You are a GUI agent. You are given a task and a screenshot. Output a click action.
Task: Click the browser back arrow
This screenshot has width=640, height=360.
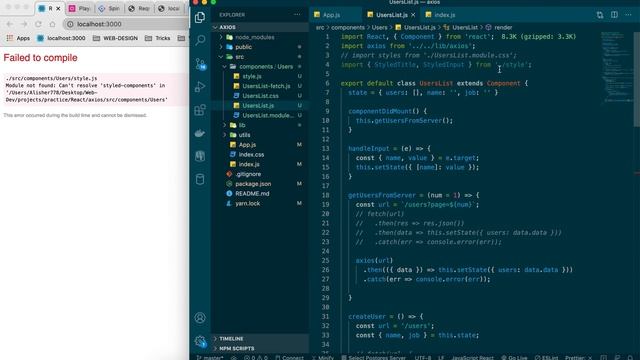(10, 24)
